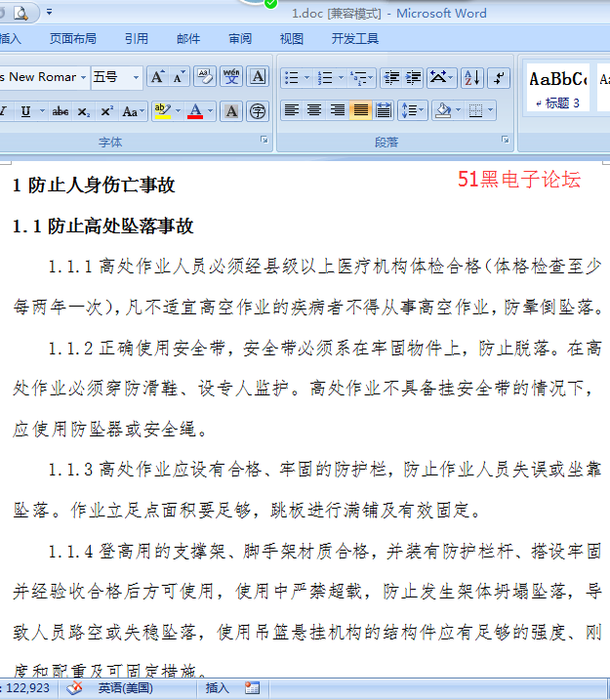The height and width of the screenshot is (700, 610).
Task: Toggle subscript formatting
Action: click(x=83, y=111)
